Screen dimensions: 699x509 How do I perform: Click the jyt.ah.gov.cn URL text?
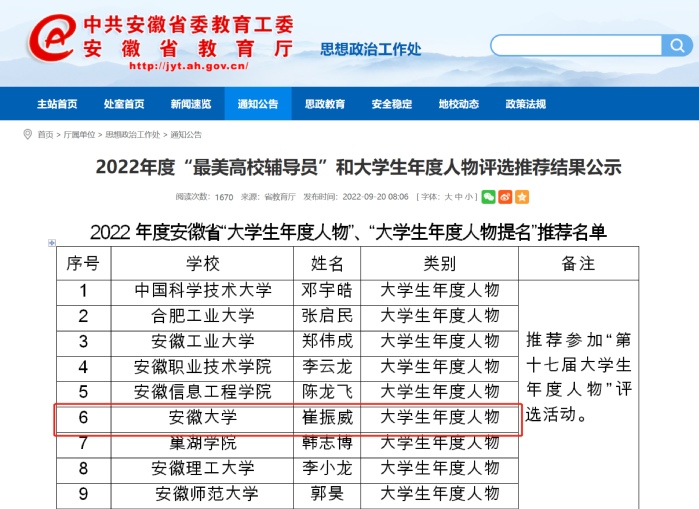point(189,66)
